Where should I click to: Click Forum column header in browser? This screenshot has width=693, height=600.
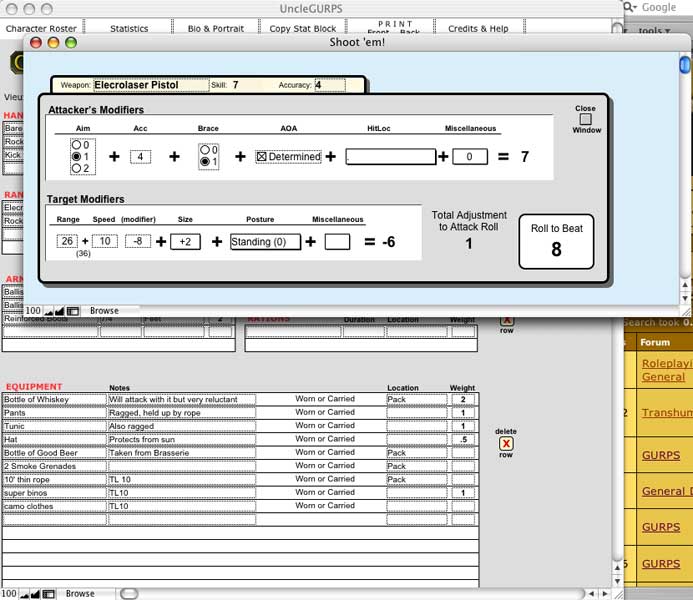(x=655, y=342)
